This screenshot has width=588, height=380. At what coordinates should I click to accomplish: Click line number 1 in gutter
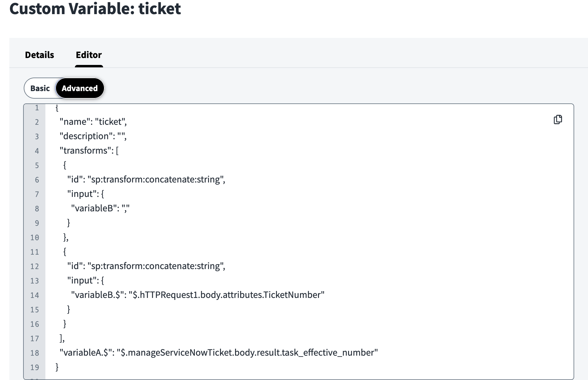[37, 108]
